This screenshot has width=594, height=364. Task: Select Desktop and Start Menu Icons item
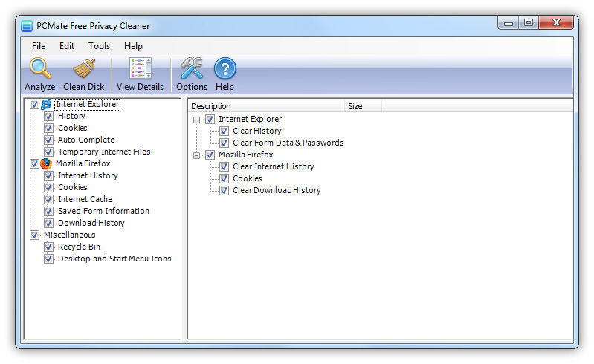(114, 259)
